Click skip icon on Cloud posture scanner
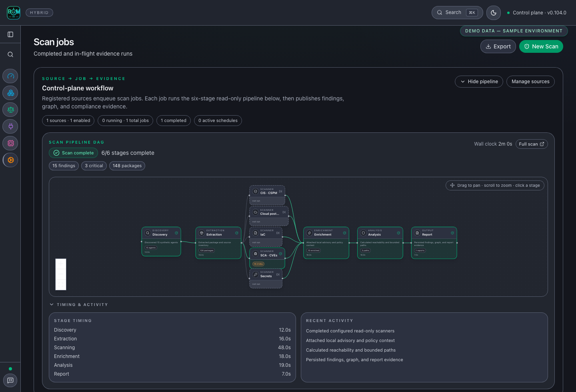This screenshot has height=392, width=576. click(284, 212)
